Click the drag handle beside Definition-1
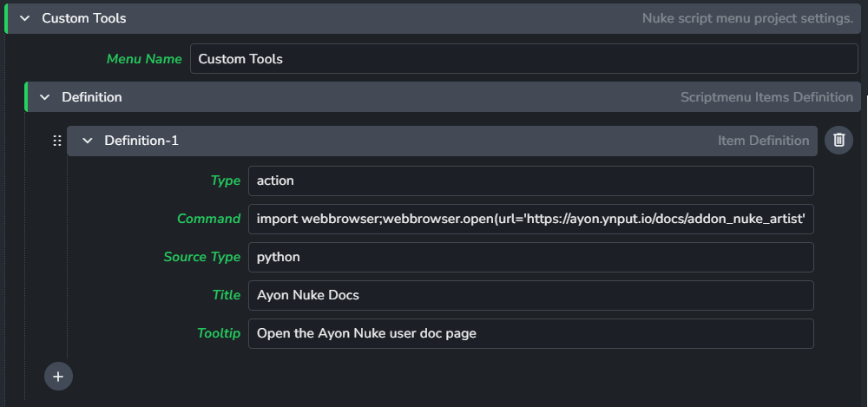868x407 pixels. [57, 141]
